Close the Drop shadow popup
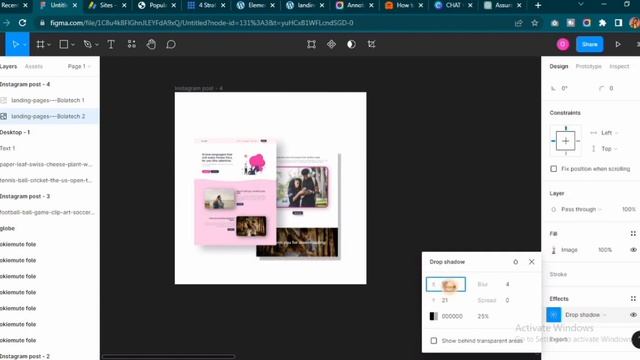 tap(531, 262)
